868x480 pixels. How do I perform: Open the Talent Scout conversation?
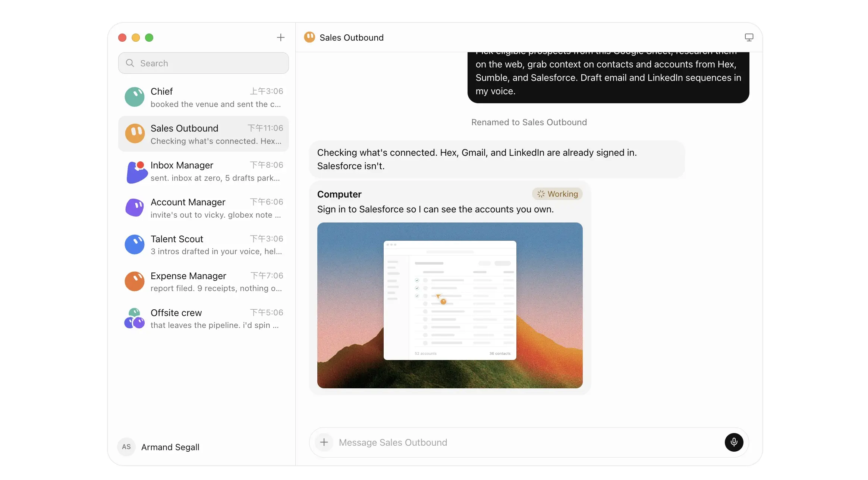click(203, 244)
